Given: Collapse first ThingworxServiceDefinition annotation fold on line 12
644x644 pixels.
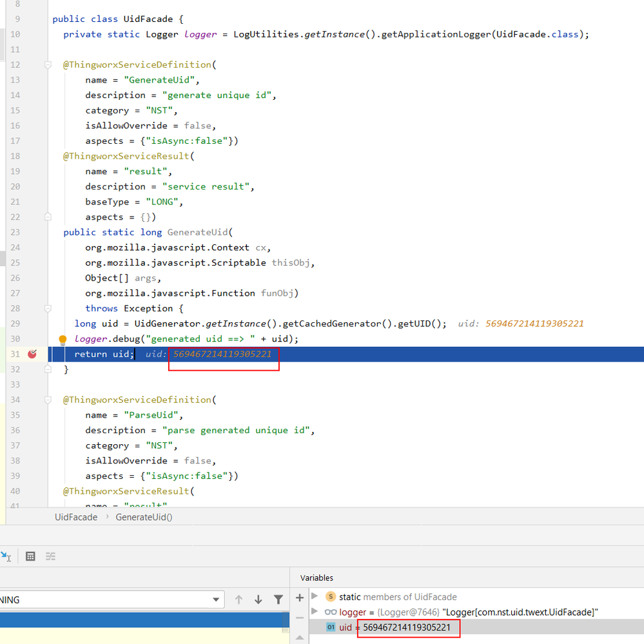Looking at the screenshot, I should 48,65.
